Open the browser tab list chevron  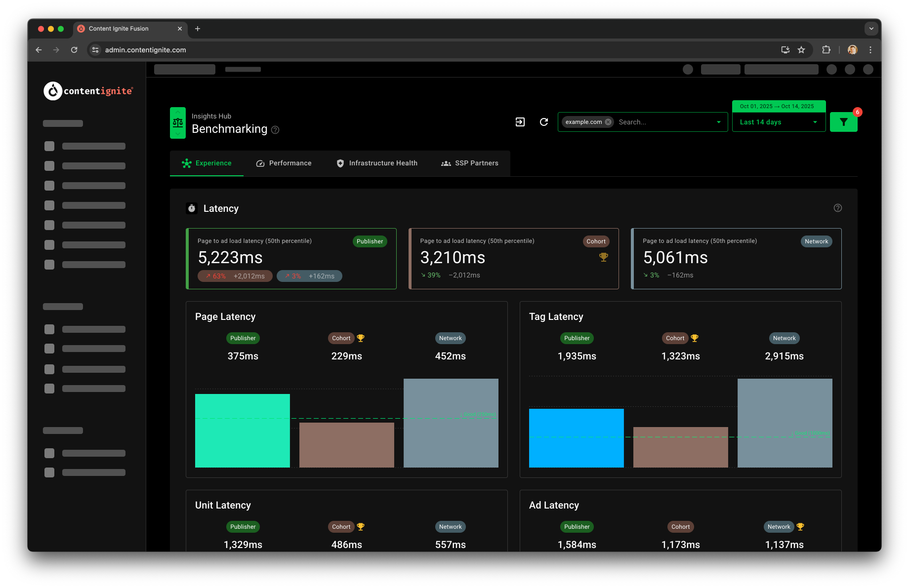coord(871,29)
